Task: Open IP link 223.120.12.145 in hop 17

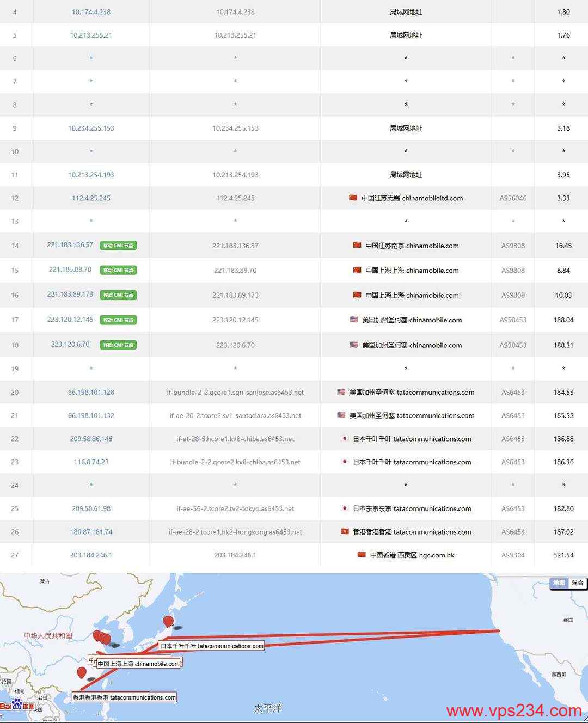Action: coord(70,320)
